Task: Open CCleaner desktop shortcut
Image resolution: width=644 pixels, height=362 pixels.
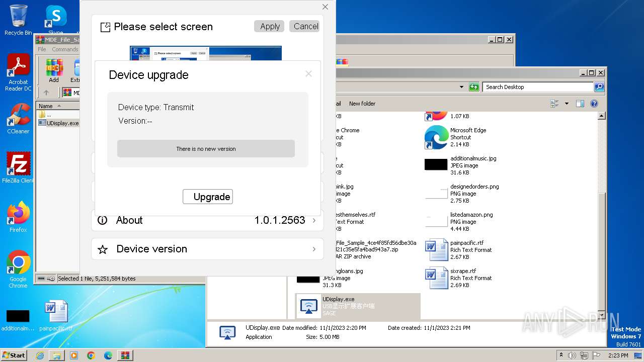Action: (18, 119)
